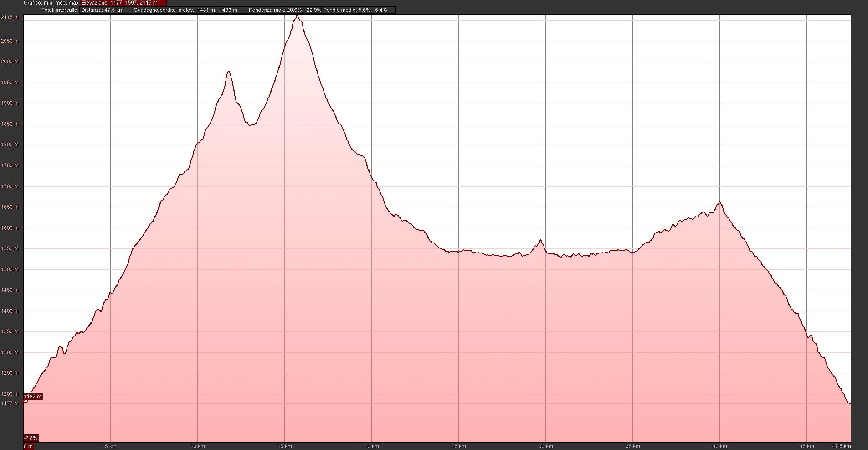Click the small bump near 30 km
Image resolution: width=868 pixels, height=450 pixels.
click(x=540, y=240)
